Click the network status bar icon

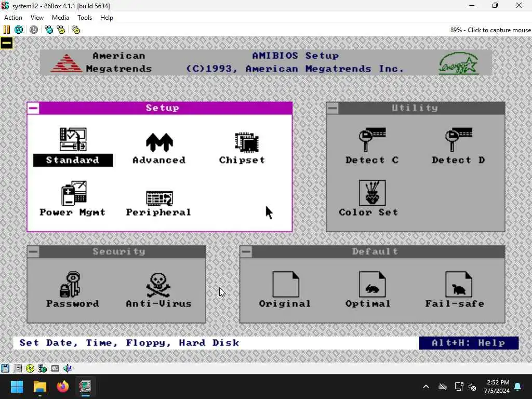pos(43,368)
